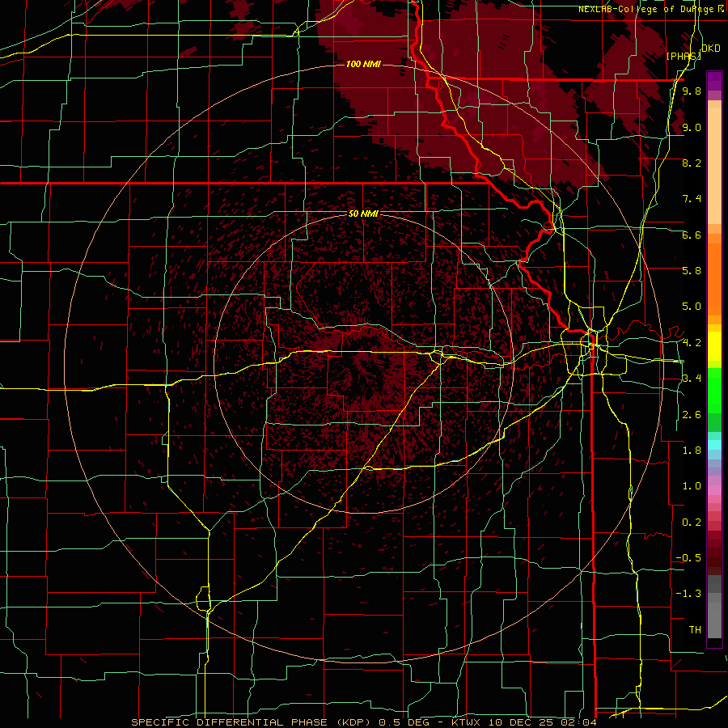Click the DKD label above the legend
The width and height of the screenshot is (728, 728).
click(x=710, y=49)
